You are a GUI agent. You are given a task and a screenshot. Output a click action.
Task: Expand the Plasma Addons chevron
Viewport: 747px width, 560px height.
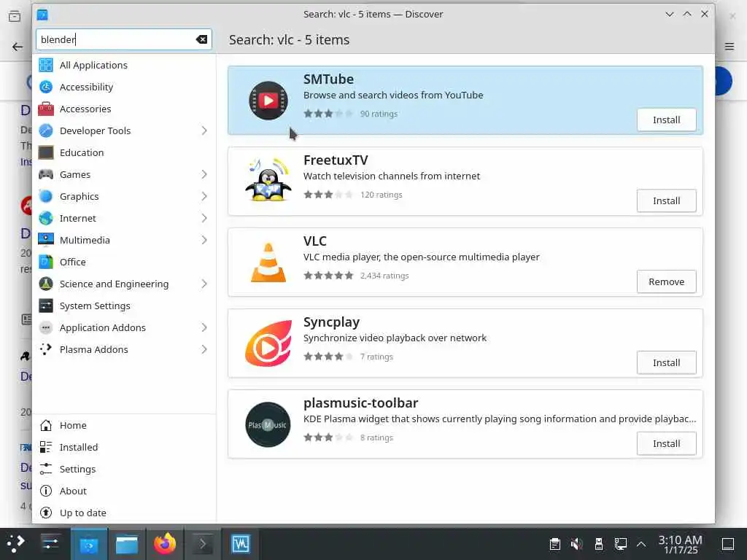pos(204,349)
